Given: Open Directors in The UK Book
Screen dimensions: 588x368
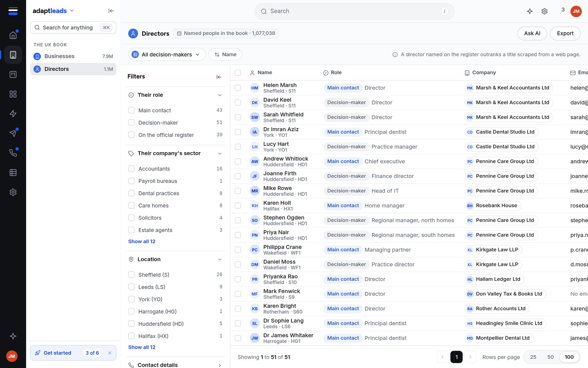Looking at the screenshot, I should tap(73, 69).
